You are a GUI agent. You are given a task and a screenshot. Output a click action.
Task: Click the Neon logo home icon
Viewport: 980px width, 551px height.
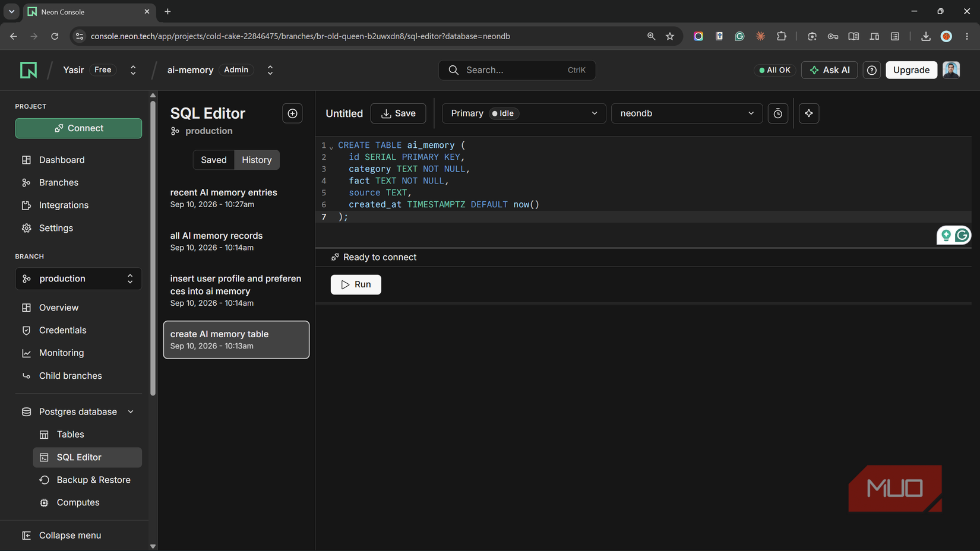[29, 70]
